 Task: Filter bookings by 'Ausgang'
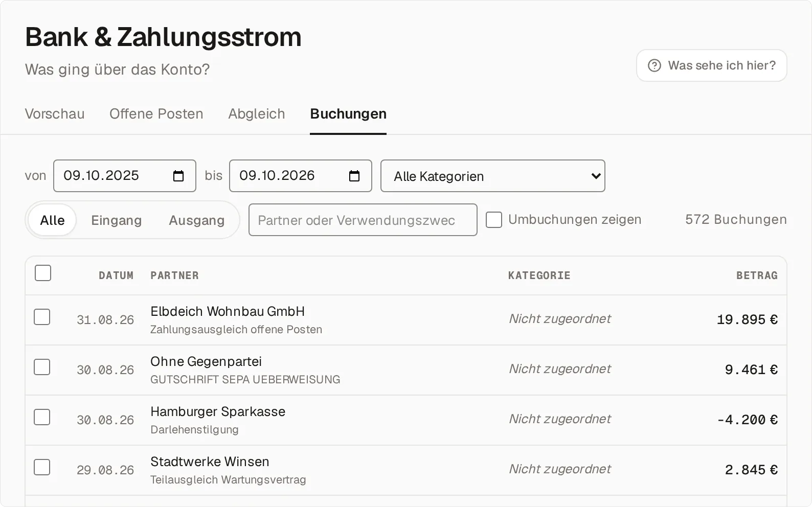point(197,220)
